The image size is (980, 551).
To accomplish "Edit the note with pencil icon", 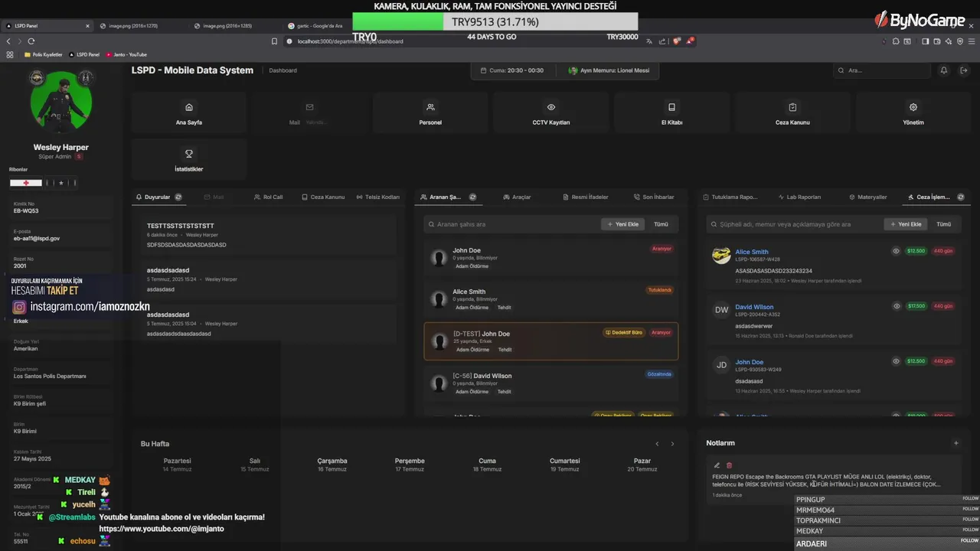I will (717, 465).
